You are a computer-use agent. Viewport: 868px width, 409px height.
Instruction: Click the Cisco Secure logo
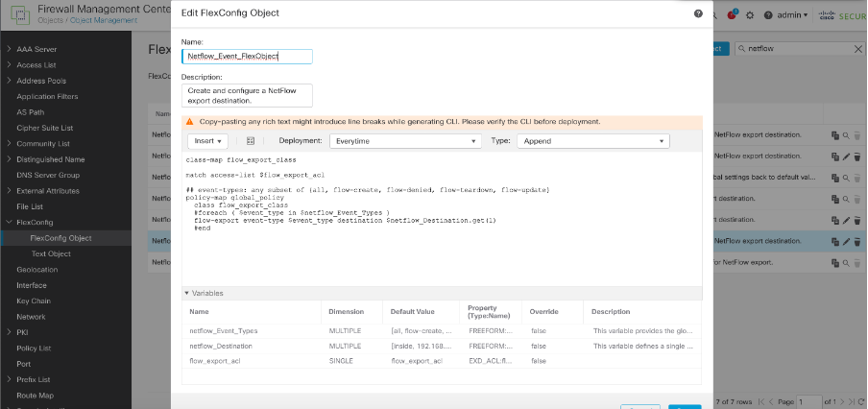[843, 15]
